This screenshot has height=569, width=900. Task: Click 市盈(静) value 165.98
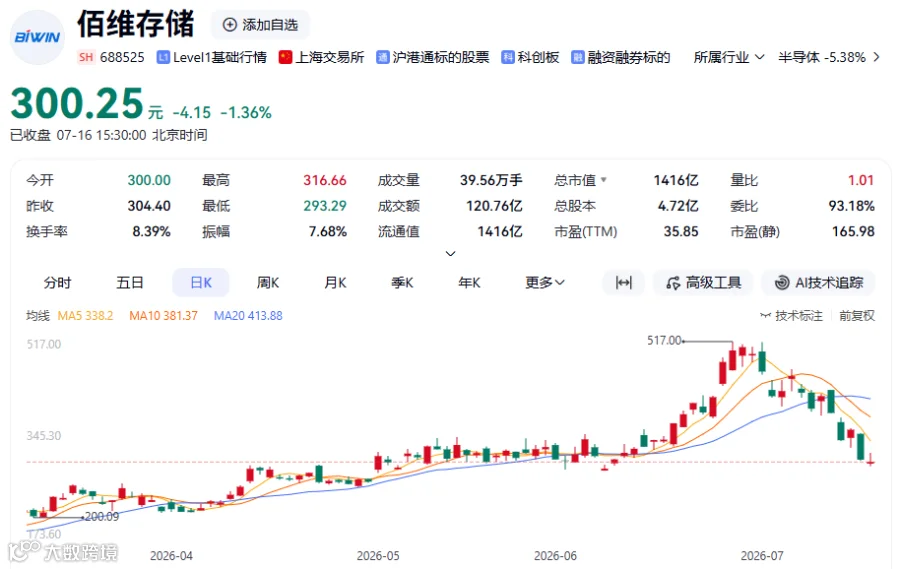coord(854,231)
